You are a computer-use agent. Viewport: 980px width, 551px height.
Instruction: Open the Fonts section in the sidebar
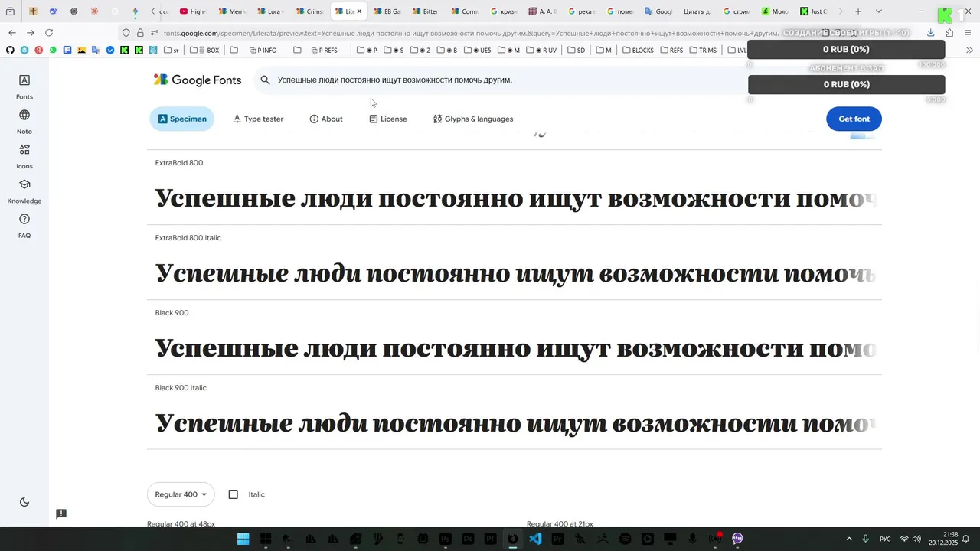point(24,87)
